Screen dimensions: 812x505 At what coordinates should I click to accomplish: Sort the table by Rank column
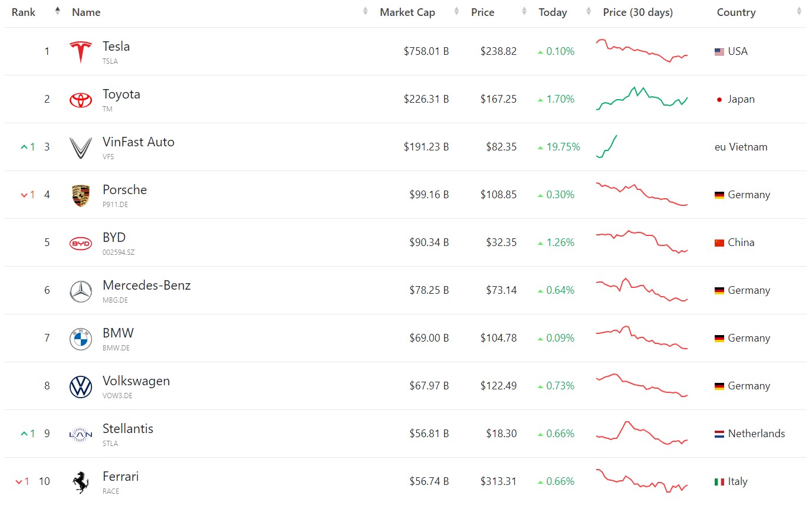(x=57, y=12)
